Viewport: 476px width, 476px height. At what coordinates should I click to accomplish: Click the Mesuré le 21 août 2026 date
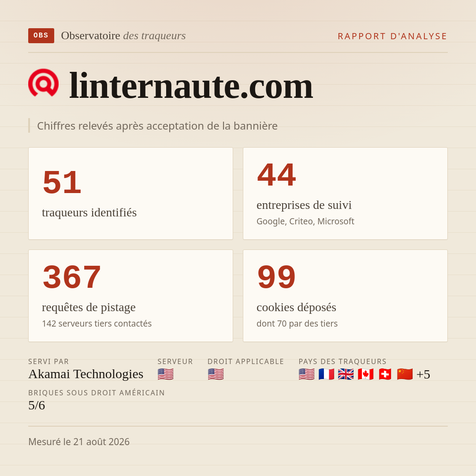pos(79,442)
